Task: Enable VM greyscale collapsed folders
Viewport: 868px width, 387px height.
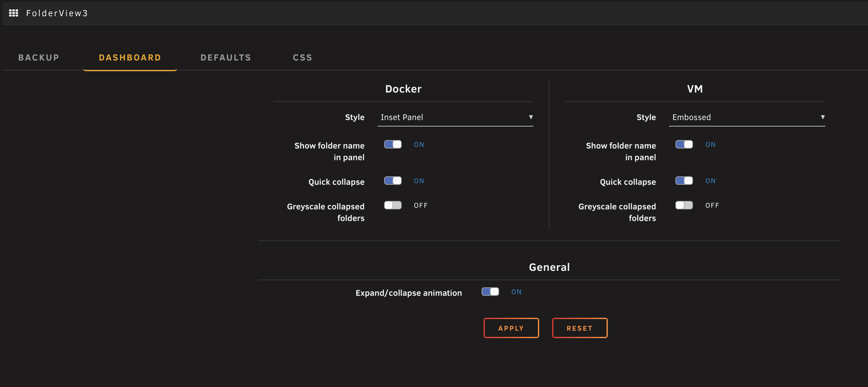Action: coord(684,205)
